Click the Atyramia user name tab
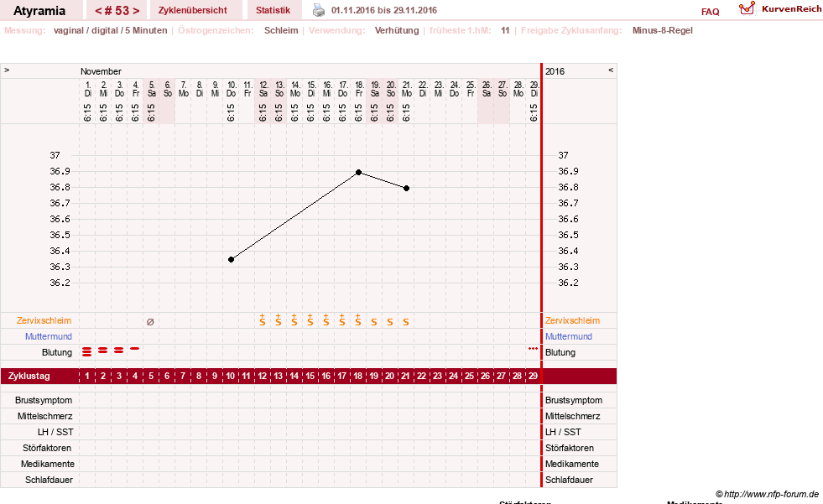Viewport: 823px width, 504px height. 39,11
